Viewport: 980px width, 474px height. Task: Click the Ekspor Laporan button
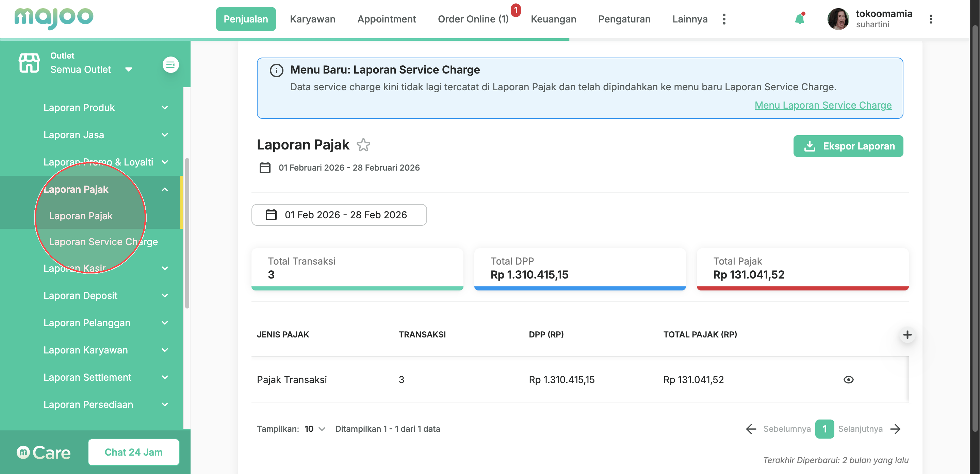848,146
